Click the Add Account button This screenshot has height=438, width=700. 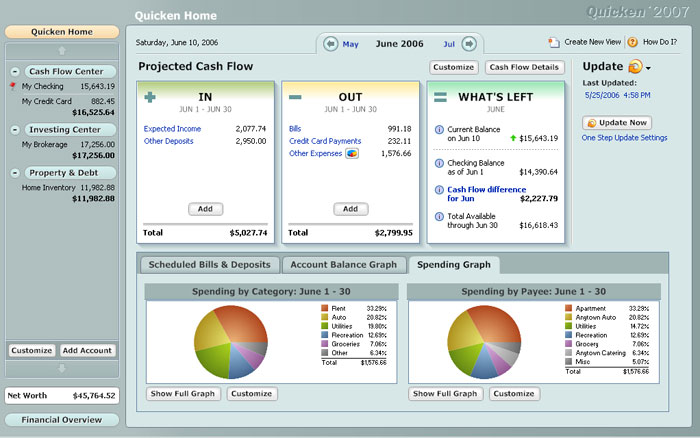coord(87,350)
